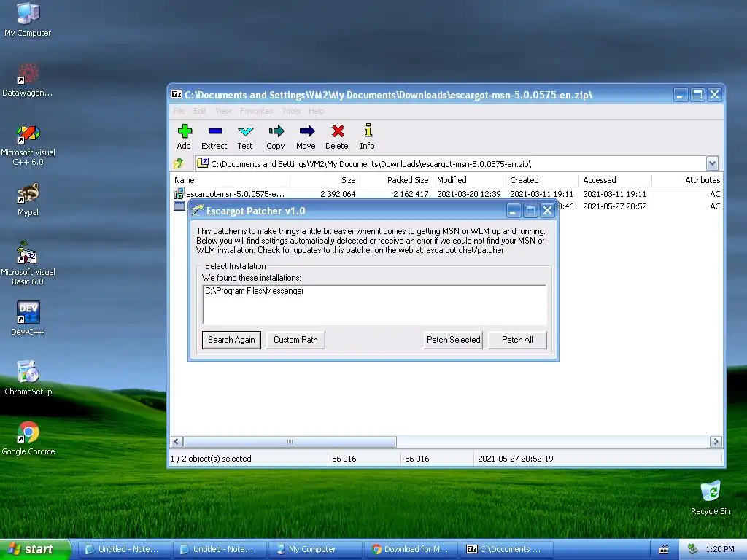The width and height of the screenshot is (747, 560).
Task: Switch to C:\Documents 7-Zip taskbar button
Action: click(x=507, y=549)
